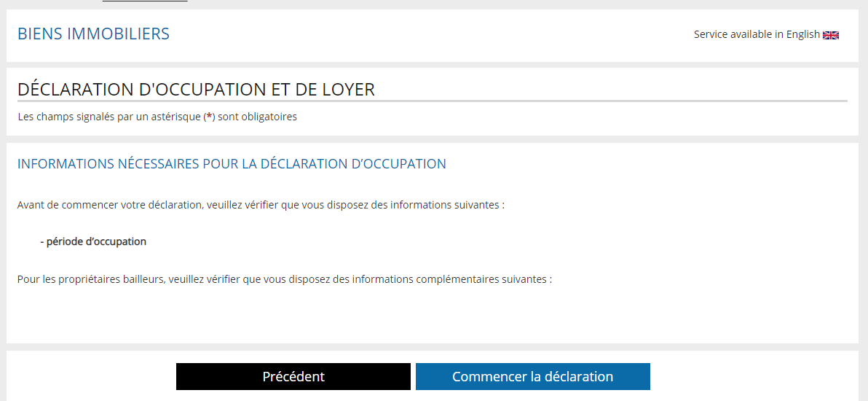Open the 'BIENS IMMOBILIERS' heading
The height and width of the screenshot is (401, 868).
coord(93,34)
